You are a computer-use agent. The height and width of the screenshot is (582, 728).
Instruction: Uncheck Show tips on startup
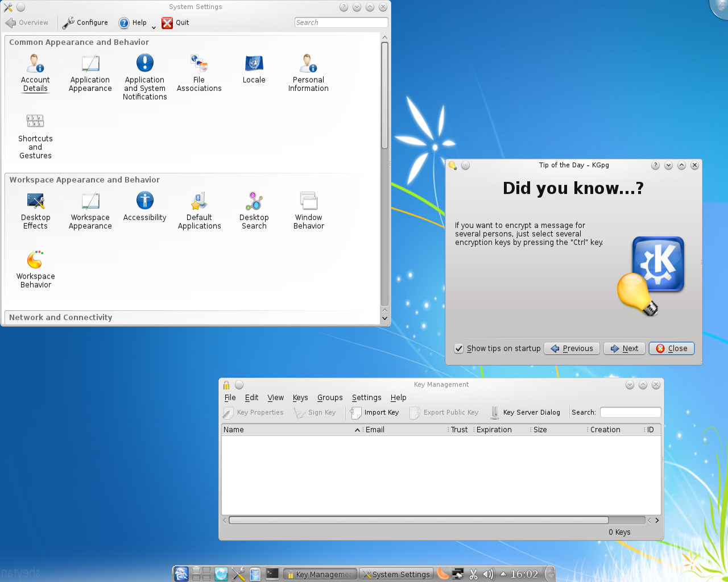pos(459,348)
